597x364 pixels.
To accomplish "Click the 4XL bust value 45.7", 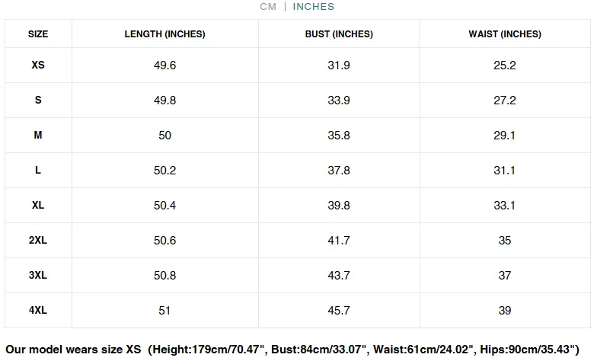I will (x=339, y=311).
